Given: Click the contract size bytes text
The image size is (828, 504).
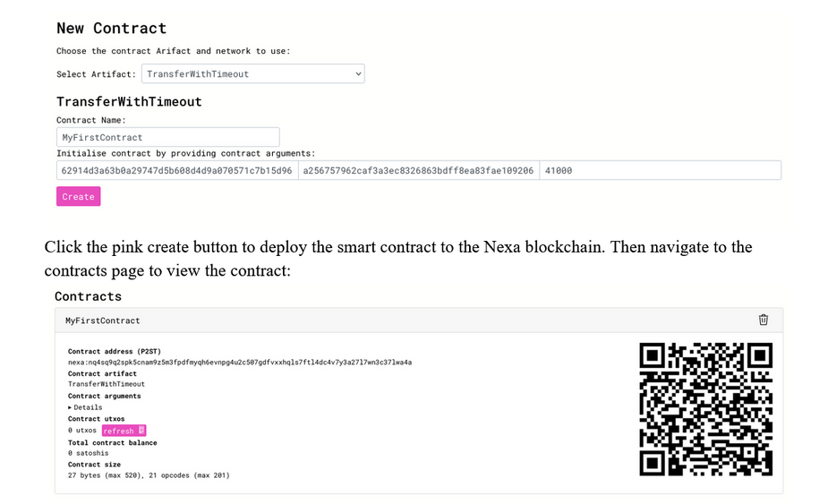Looking at the screenshot, I should pyautogui.click(x=148, y=475).
